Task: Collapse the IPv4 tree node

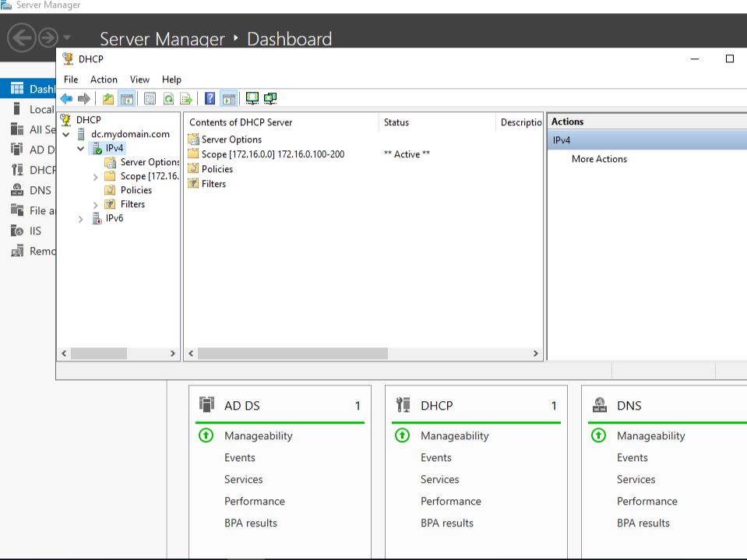Action: coord(80,149)
